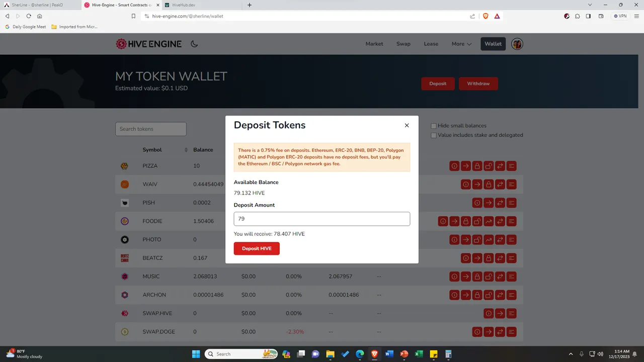The image size is (644, 362).
Task: Go to the Market page
Action: coord(374,44)
